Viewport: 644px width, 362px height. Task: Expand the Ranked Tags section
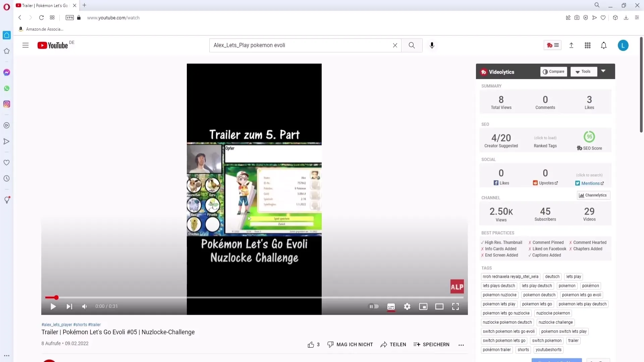point(545,137)
